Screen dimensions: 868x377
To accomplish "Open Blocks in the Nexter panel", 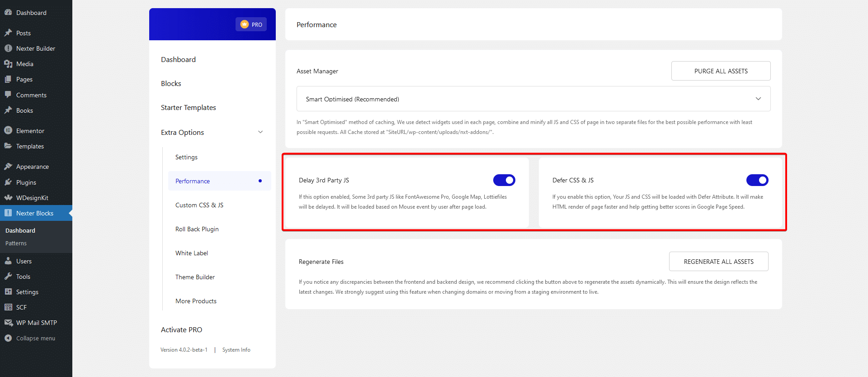I will click(171, 84).
